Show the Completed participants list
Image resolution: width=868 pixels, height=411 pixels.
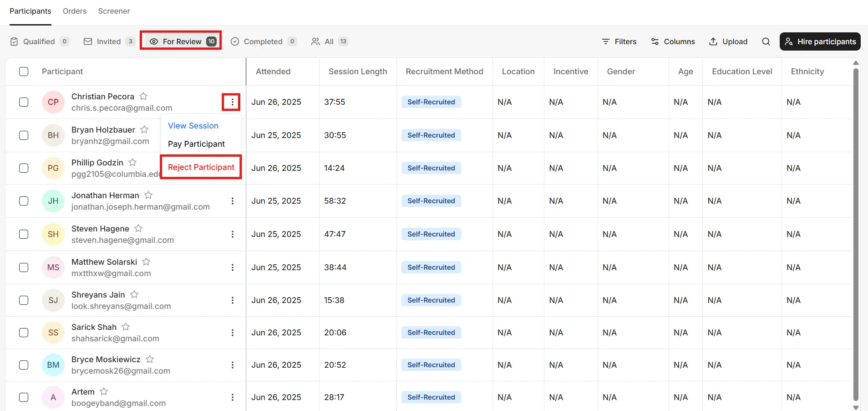click(x=264, y=41)
